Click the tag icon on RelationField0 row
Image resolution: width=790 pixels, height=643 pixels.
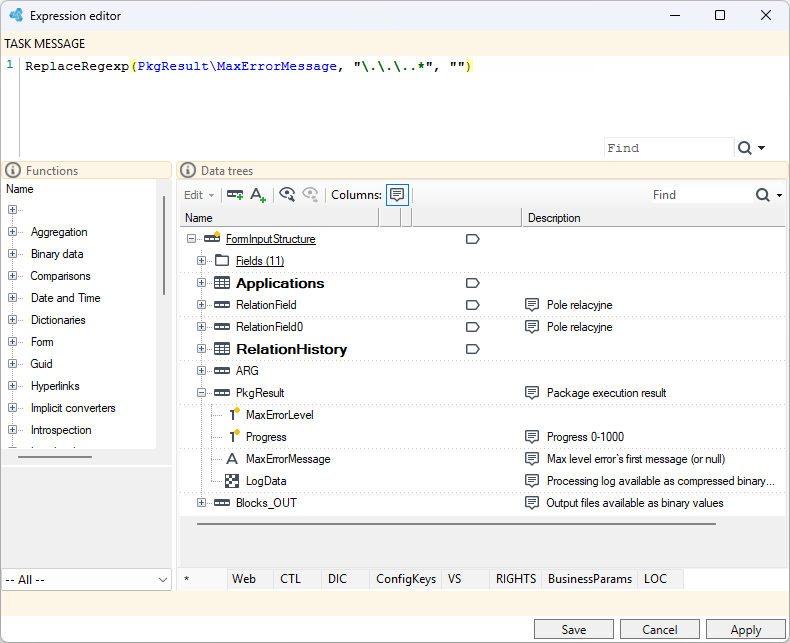[x=473, y=327]
